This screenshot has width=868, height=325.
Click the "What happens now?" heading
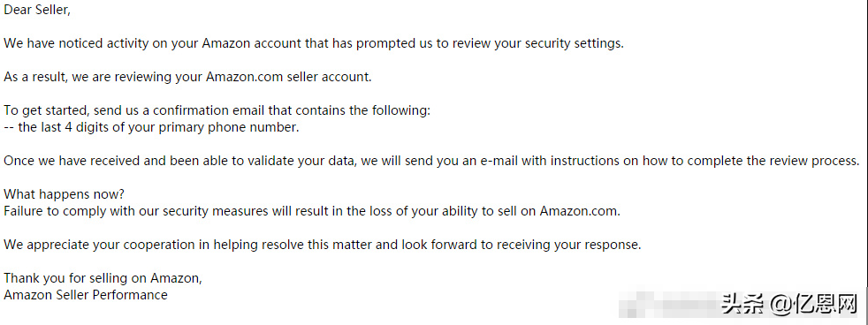pos(65,194)
